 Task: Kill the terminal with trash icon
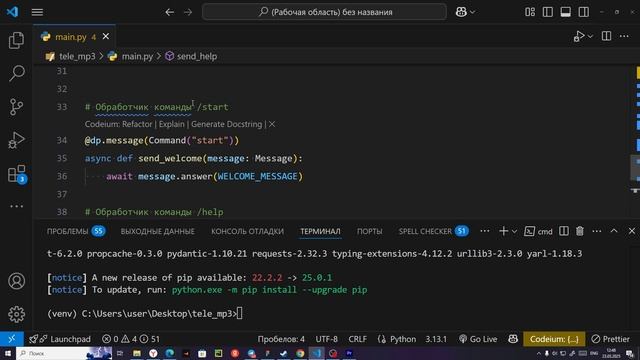pos(580,231)
